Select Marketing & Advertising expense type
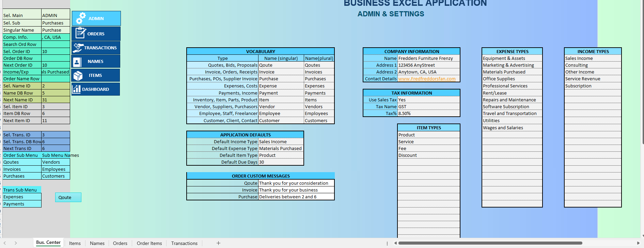The height and width of the screenshot is (248, 644). [x=512, y=65]
